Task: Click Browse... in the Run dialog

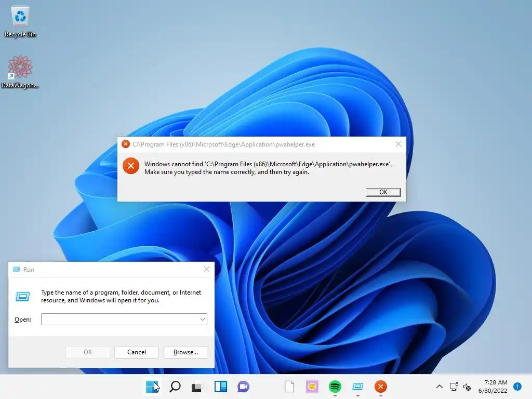Action: 185,352
